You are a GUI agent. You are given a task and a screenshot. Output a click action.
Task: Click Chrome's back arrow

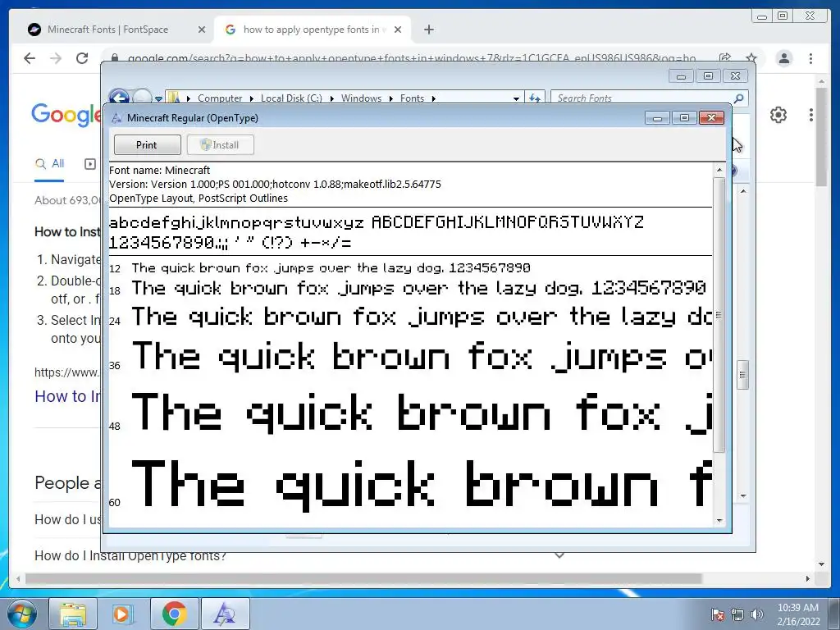[30, 58]
